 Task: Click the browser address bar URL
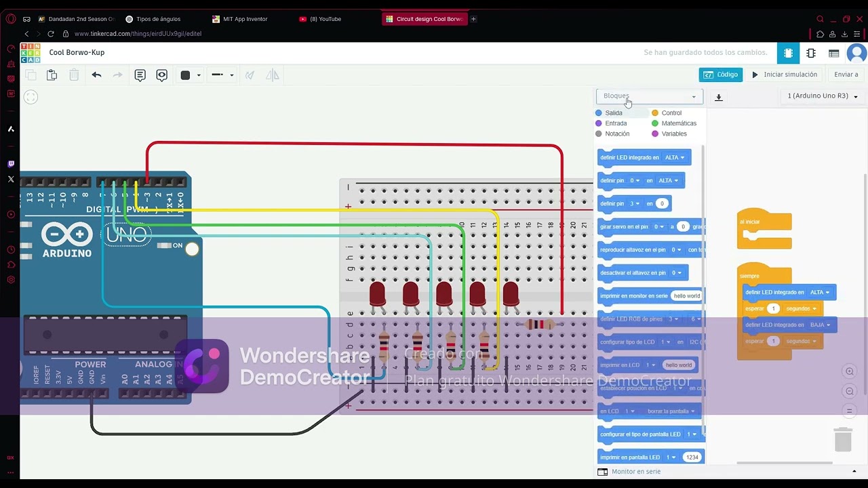[138, 34]
